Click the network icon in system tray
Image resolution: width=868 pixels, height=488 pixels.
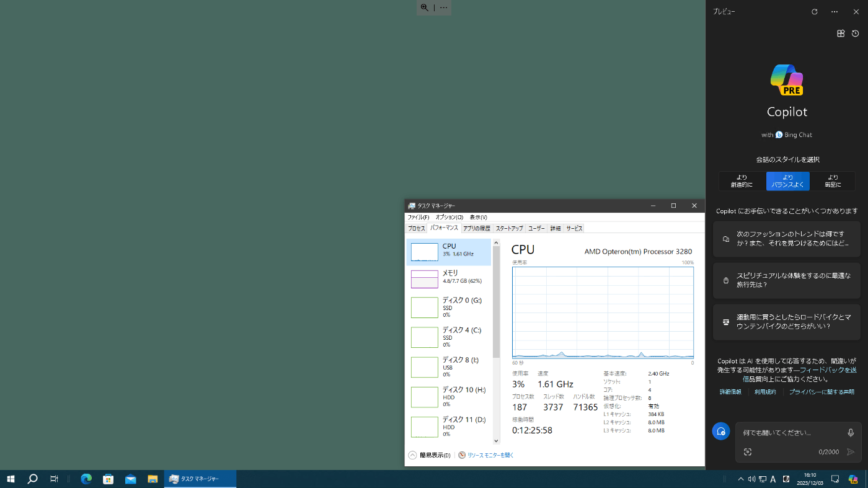[x=762, y=479]
